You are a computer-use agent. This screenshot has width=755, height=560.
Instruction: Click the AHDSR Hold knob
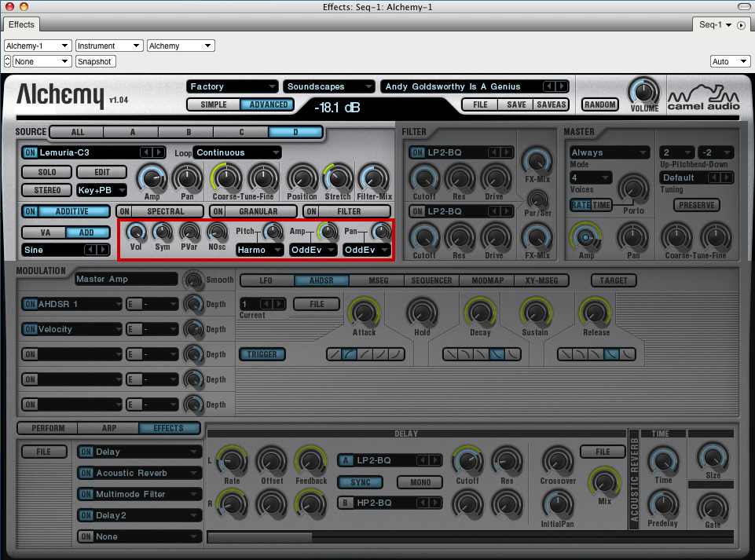tap(422, 313)
